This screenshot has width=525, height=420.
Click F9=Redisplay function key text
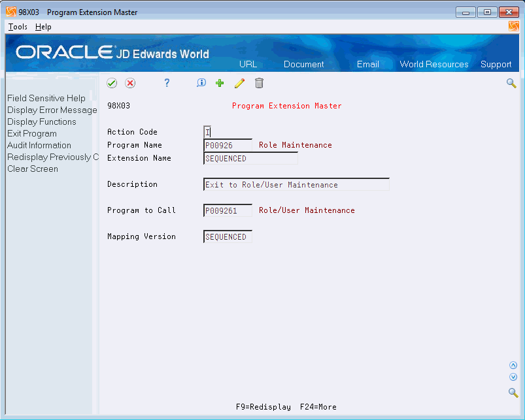(263, 407)
